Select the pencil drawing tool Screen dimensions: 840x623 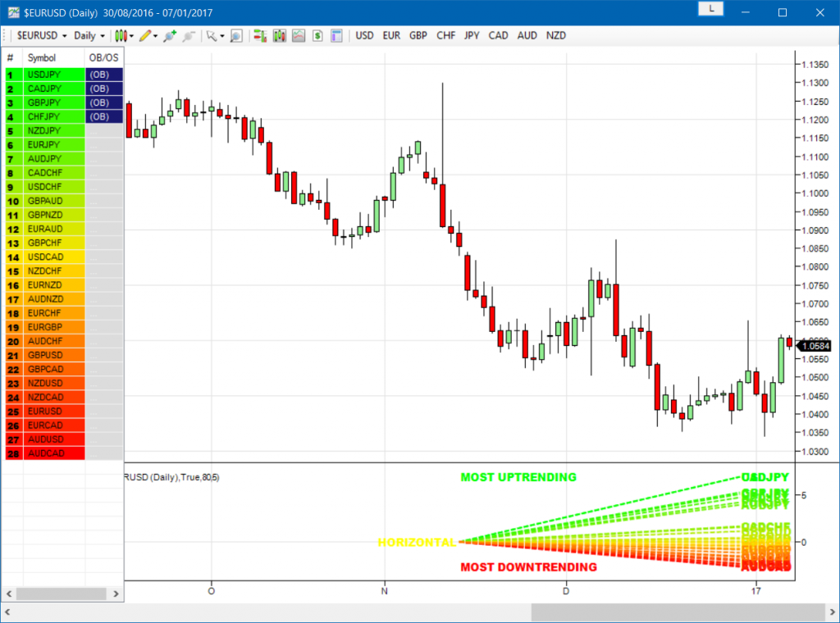click(144, 36)
